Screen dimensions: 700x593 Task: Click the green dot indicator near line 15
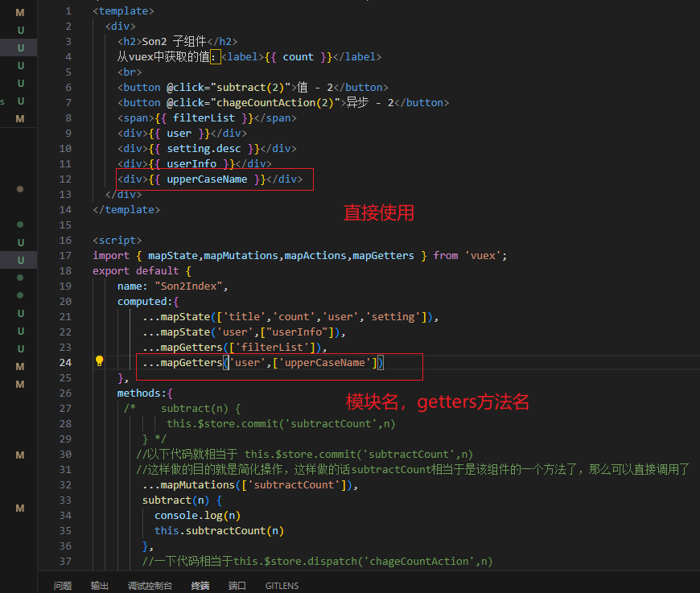[x=19, y=224]
